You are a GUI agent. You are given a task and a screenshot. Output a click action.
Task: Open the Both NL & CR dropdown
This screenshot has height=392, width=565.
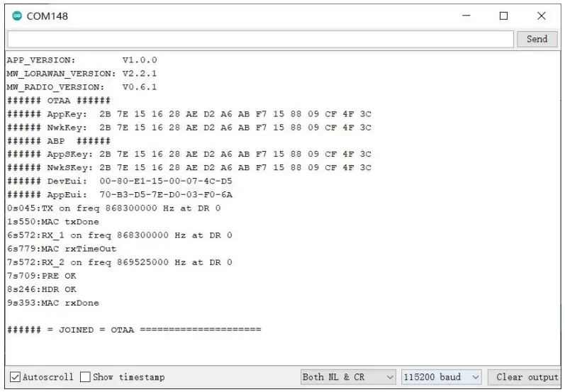click(348, 377)
